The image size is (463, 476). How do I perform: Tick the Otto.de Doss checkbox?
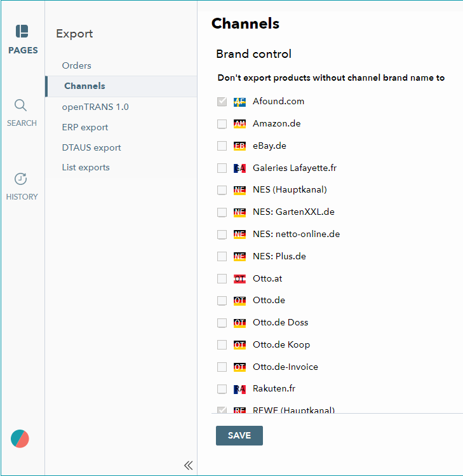tap(222, 323)
